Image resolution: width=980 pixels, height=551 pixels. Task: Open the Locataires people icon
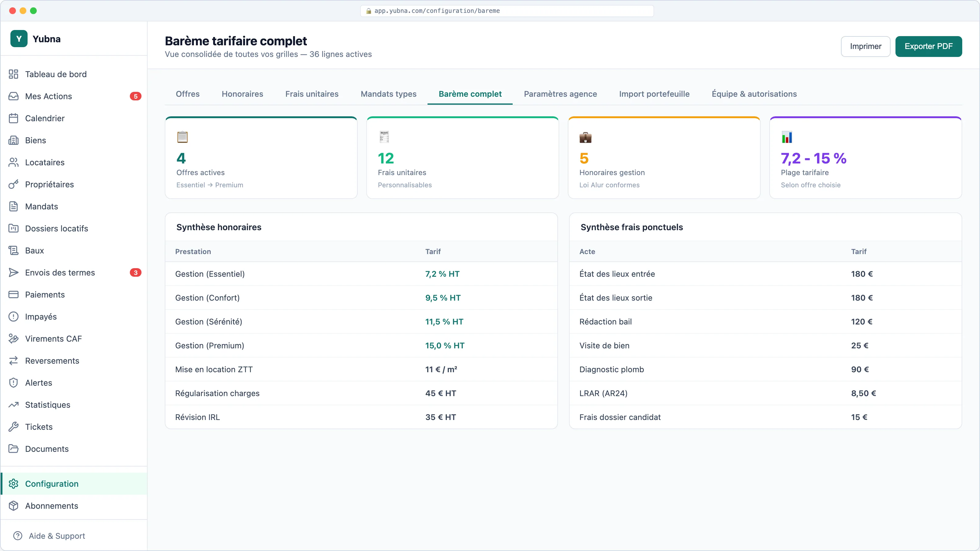(x=14, y=162)
